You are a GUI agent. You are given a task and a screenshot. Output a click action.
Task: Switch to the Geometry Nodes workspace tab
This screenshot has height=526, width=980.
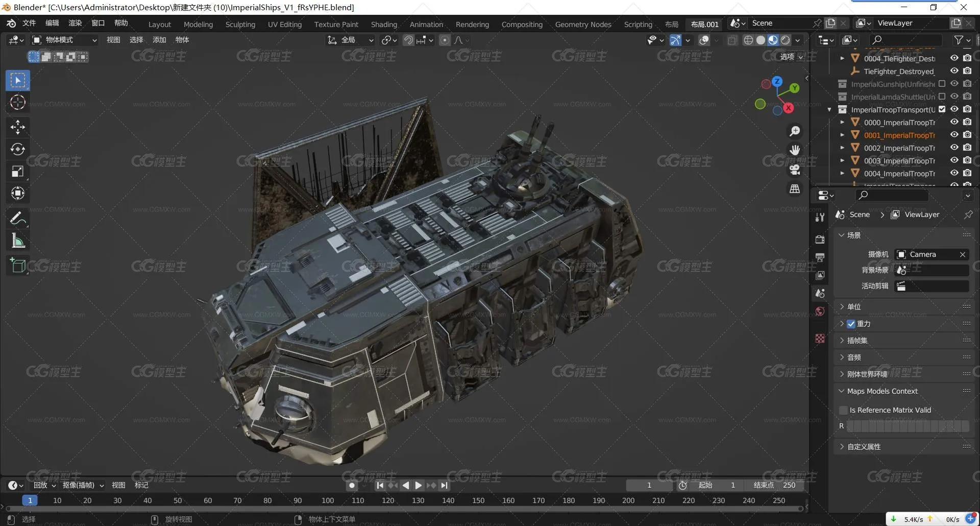click(583, 24)
